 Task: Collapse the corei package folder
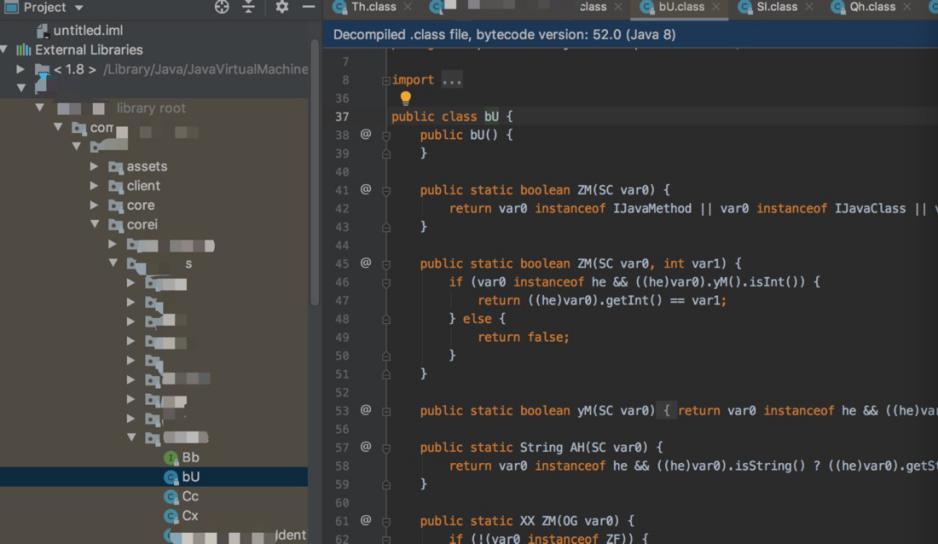(94, 225)
